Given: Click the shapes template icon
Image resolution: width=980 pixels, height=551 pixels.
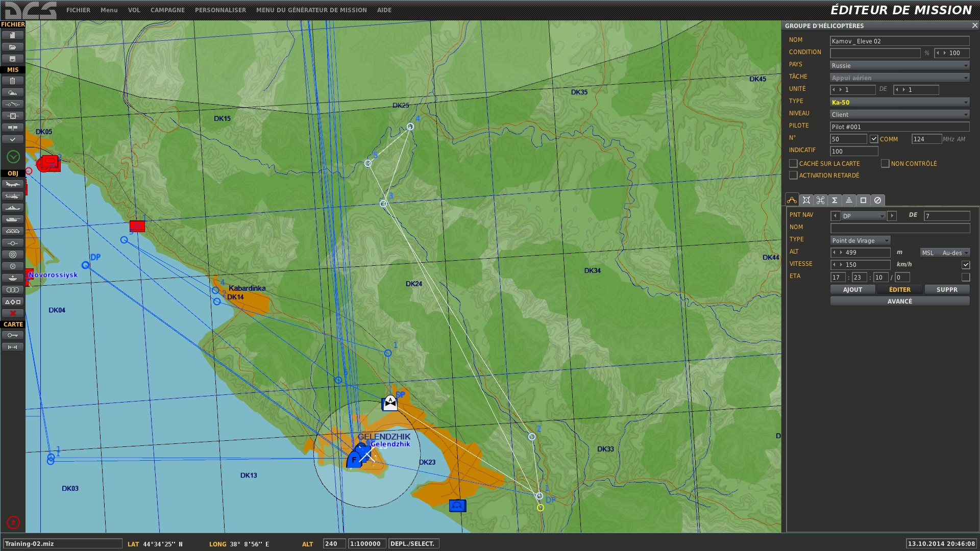Looking at the screenshot, I should [x=13, y=302].
